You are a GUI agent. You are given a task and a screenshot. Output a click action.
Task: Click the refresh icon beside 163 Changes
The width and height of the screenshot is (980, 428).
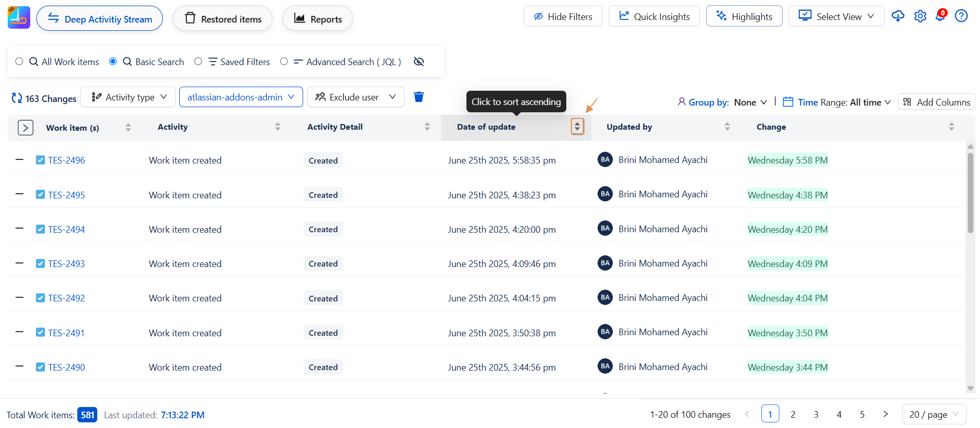[17, 98]
